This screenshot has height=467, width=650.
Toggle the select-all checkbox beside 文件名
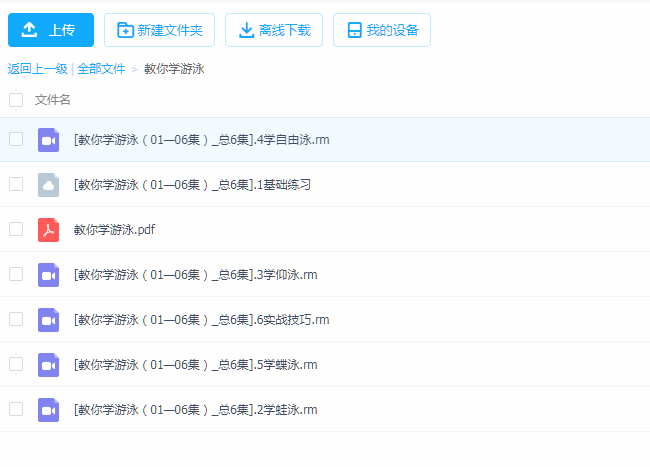pyautogui.click(x=16, y=100)
